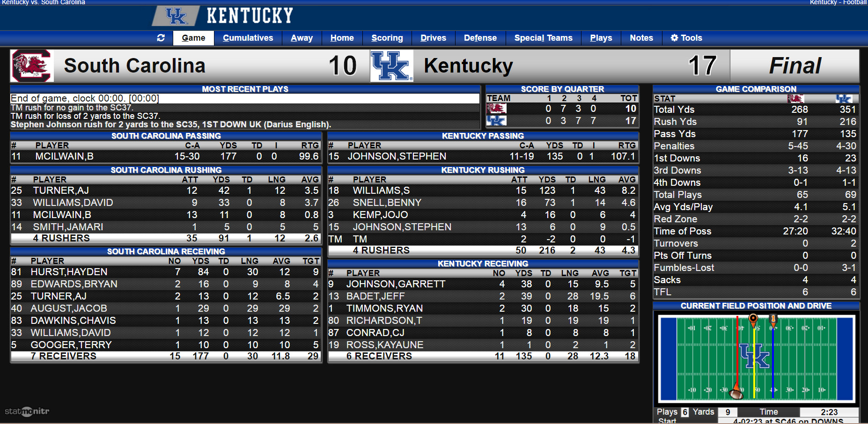Click the Defense tab
This screenshot has width=868, height=424.
pyautogui.click(x=480, y=38)
